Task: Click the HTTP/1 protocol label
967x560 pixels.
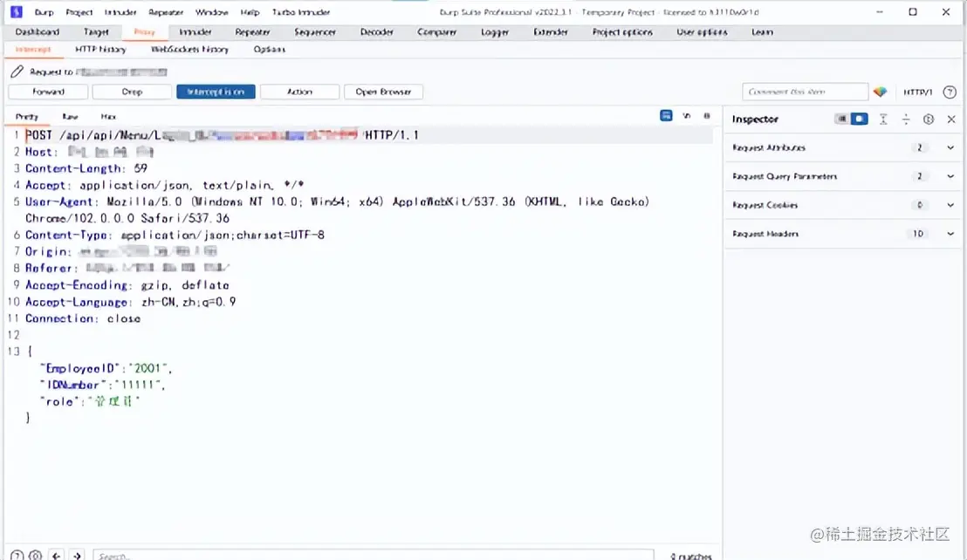Action: (917, 92)
